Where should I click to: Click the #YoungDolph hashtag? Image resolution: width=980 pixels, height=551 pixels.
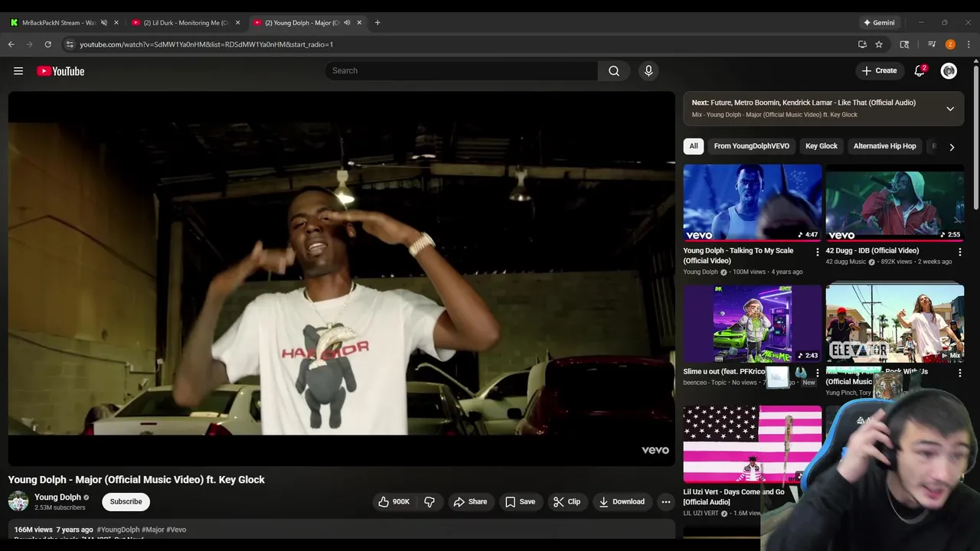119,530
